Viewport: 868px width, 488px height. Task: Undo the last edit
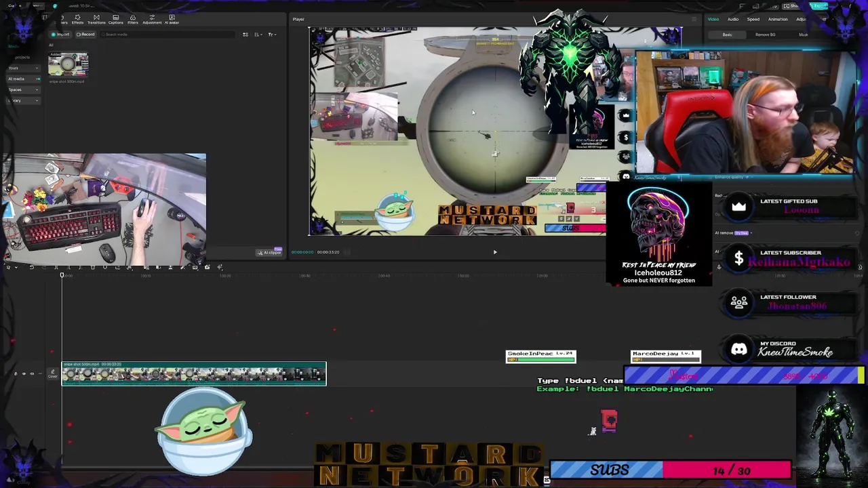coord(31,267)
